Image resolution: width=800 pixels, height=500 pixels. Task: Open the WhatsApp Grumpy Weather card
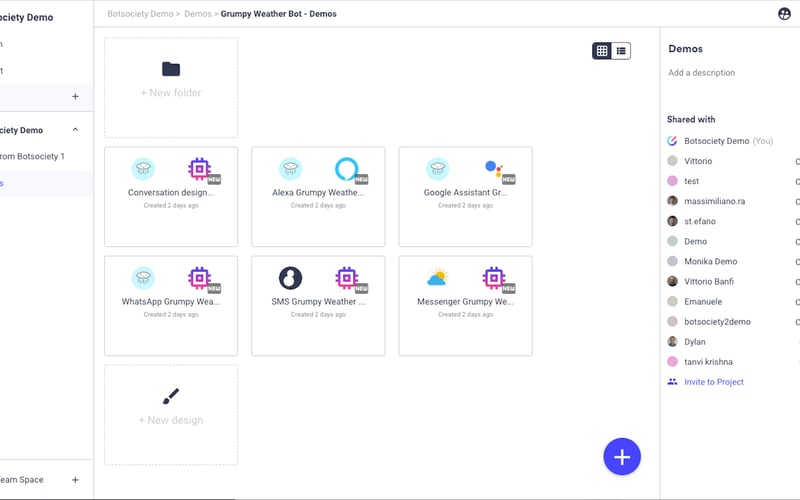click(x=171, y=306)
